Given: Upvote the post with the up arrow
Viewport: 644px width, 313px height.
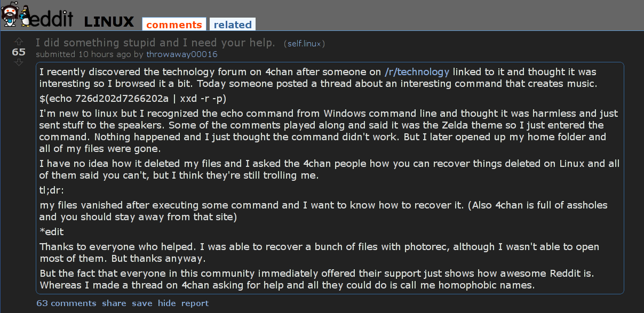Looking at the screenshot, I should (19, 42).
